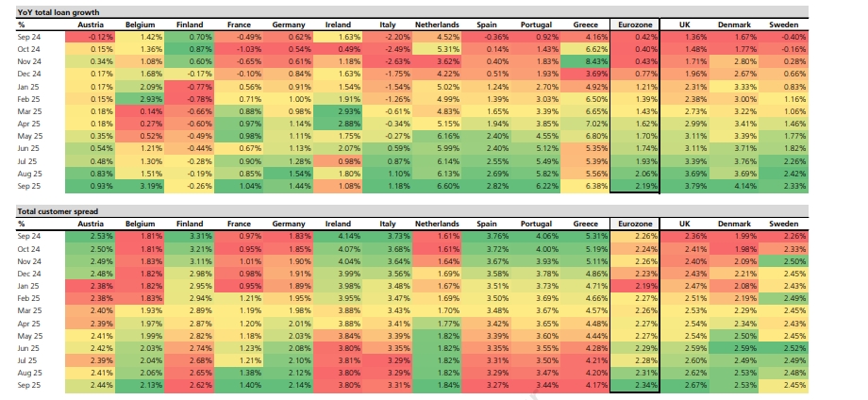Image resolution: width=868 pixels, height=400 pixels.
Task: Select Eurozone column header in customer spread table
Action: (633, 224)
